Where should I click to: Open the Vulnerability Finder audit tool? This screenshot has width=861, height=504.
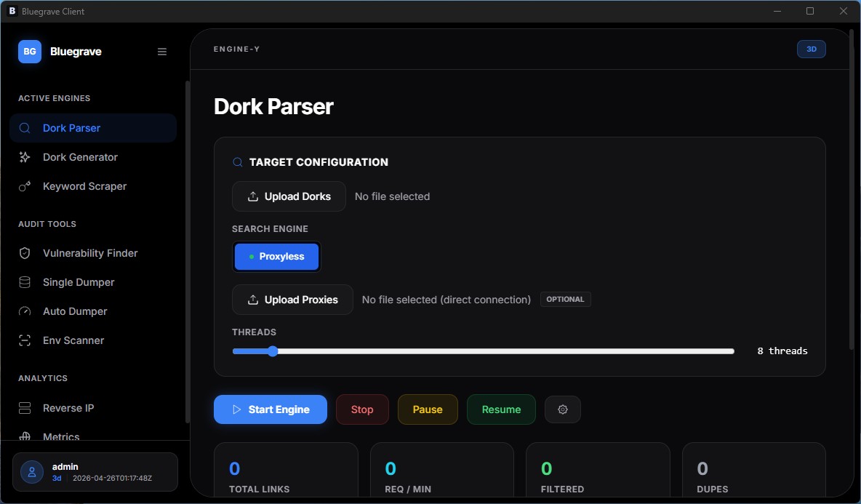[90, 252]
